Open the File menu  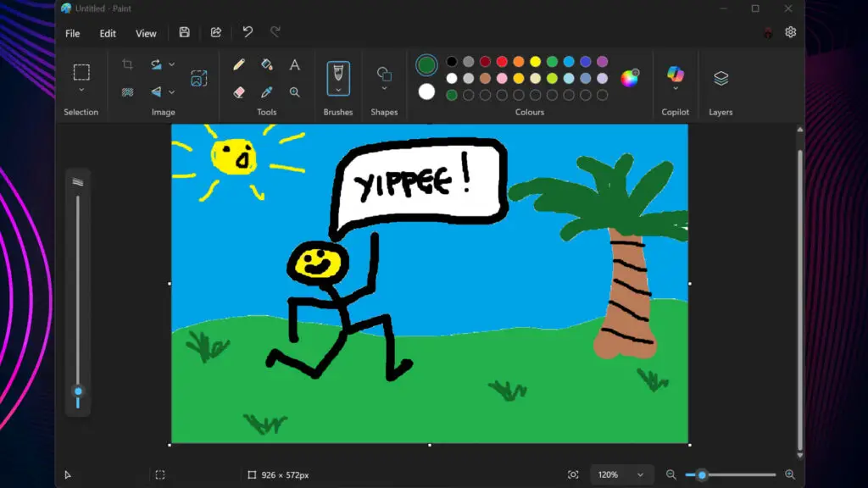[x=72, y=34]
